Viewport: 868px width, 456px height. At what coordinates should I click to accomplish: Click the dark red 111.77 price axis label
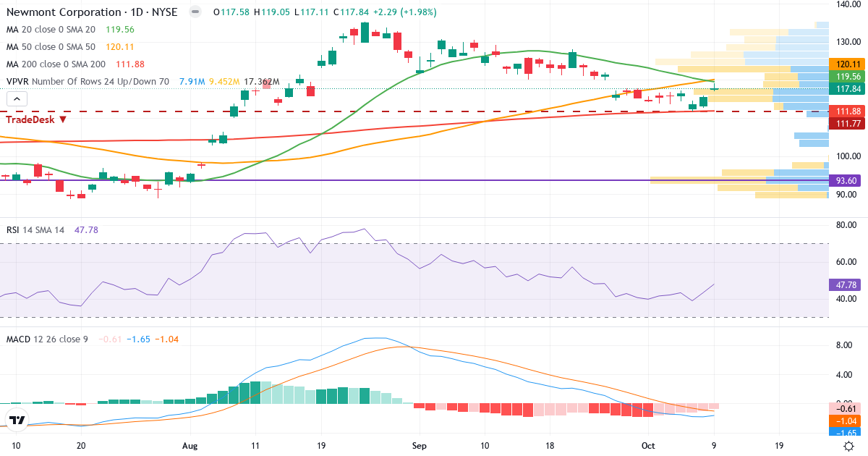click(x=847, y=124)
